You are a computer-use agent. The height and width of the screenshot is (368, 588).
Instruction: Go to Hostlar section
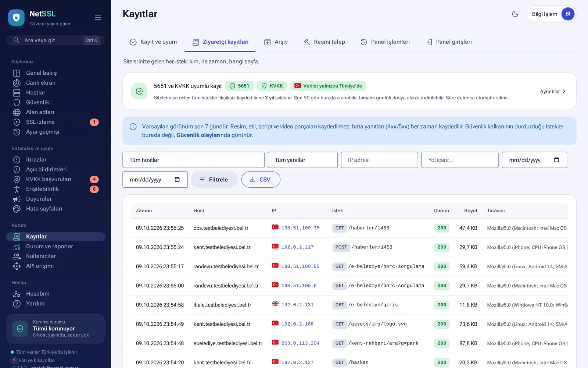click(x=55, y=93)
